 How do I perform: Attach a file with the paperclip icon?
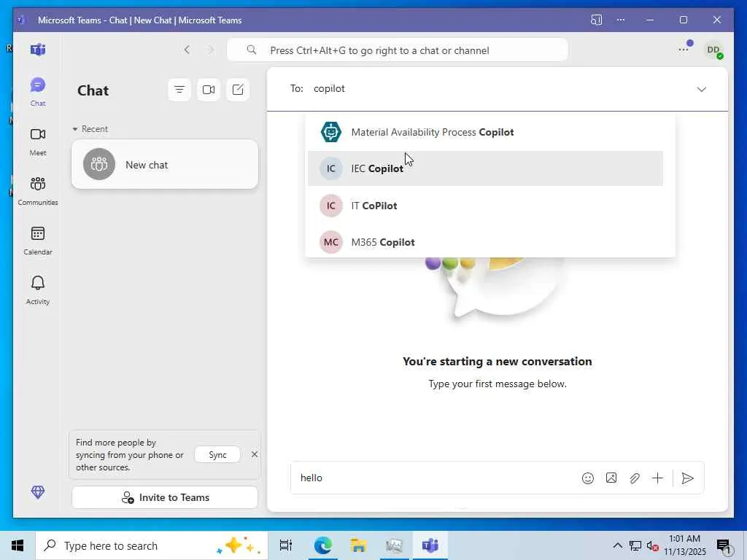pos(634,478)
